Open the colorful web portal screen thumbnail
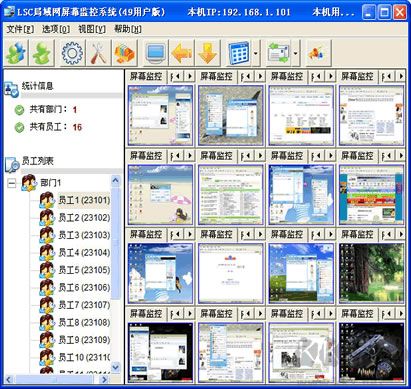The image size is (411, 389). click(371, 195)
